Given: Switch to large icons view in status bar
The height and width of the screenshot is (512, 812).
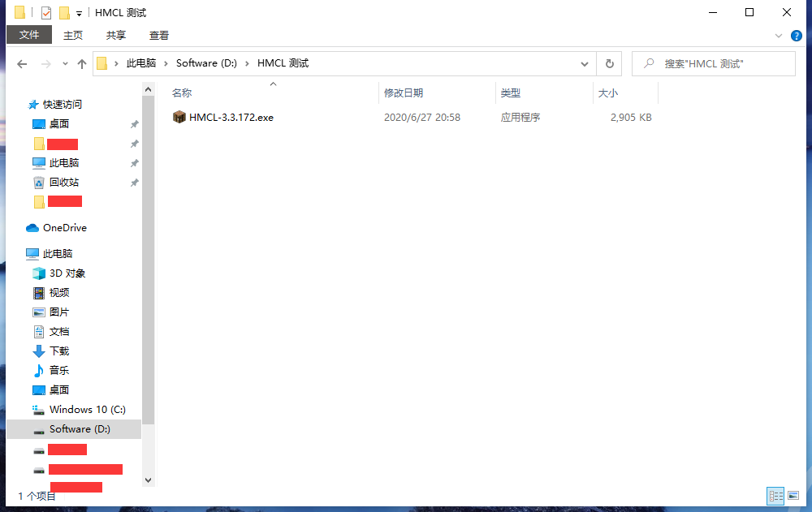Looking at the screenshot, I should tap(795, 496).
